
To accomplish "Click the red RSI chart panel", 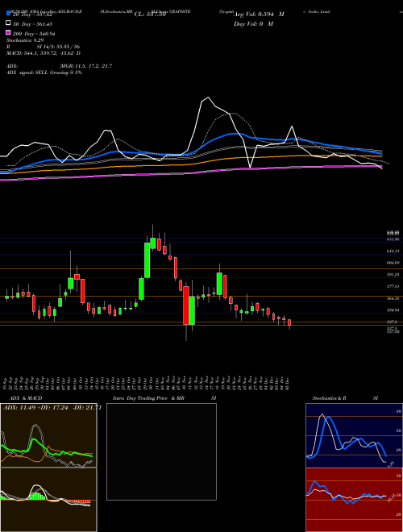I will pyautogui.click(x=354, y=500).
